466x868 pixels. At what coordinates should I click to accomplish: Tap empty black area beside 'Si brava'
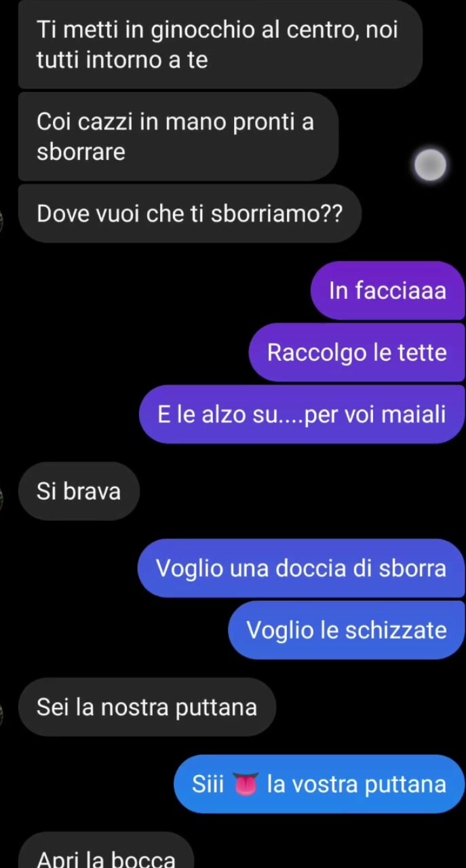(x=298, y=491)
